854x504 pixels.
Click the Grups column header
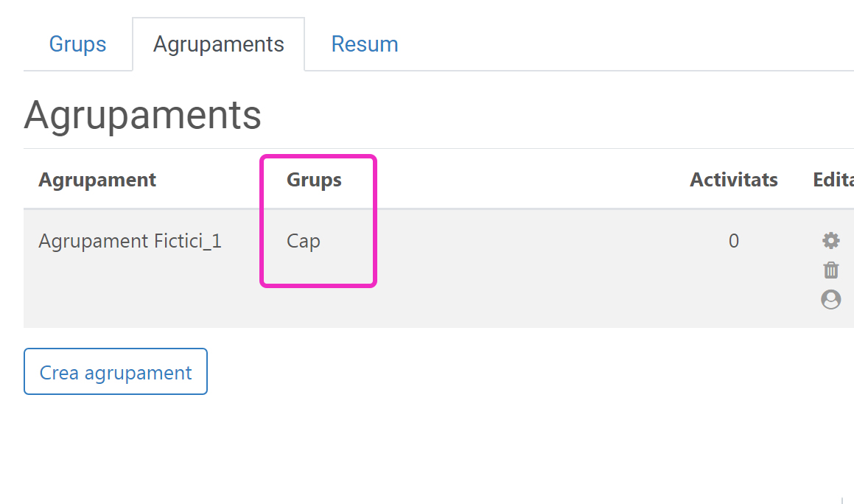point(314,180)
